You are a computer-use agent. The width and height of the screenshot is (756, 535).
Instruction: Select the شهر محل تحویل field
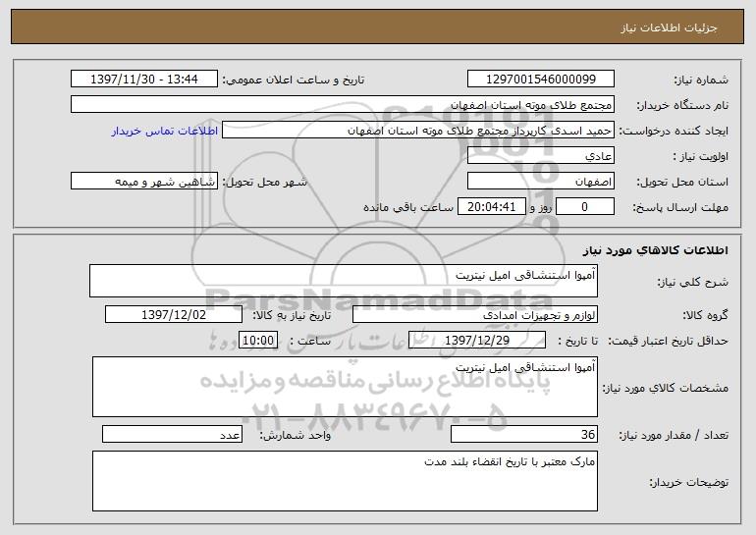[144, 182]
